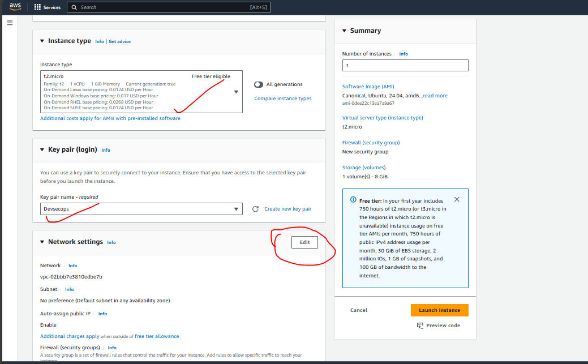
Task: Click 1 volume(s) - 8 GiB text
Action: (365, 177)
